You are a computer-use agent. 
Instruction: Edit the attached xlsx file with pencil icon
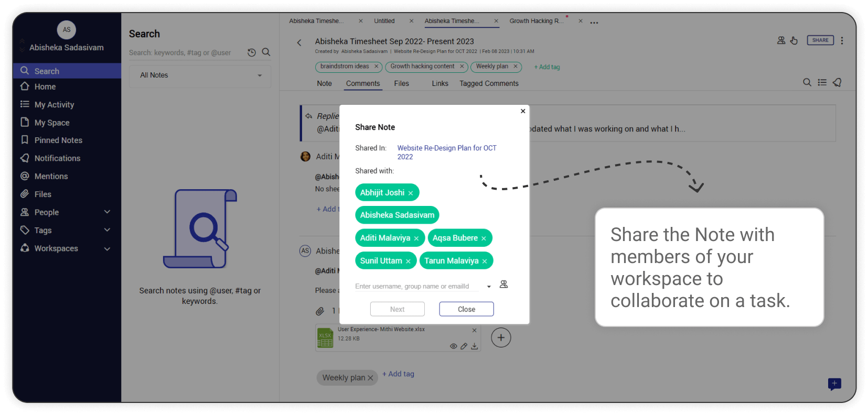click(464, 346)
